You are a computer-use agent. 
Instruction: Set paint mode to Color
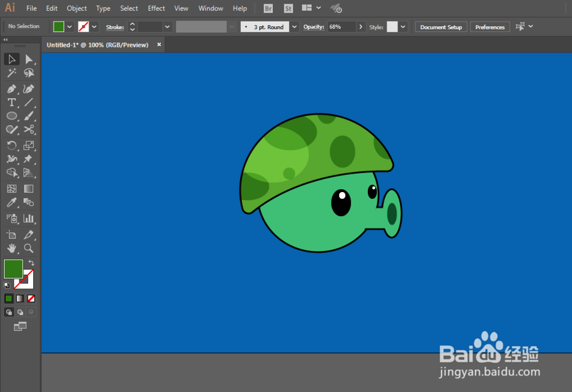[x=9, y=299]
